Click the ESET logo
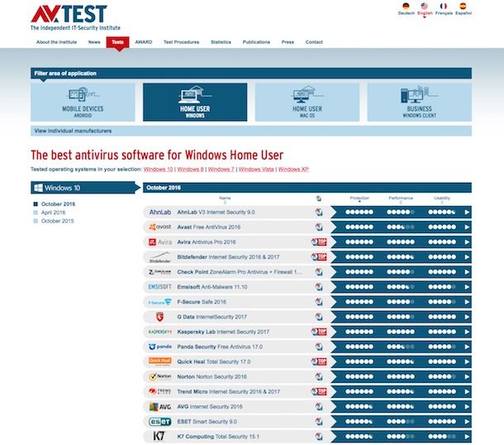 (159, 422)
